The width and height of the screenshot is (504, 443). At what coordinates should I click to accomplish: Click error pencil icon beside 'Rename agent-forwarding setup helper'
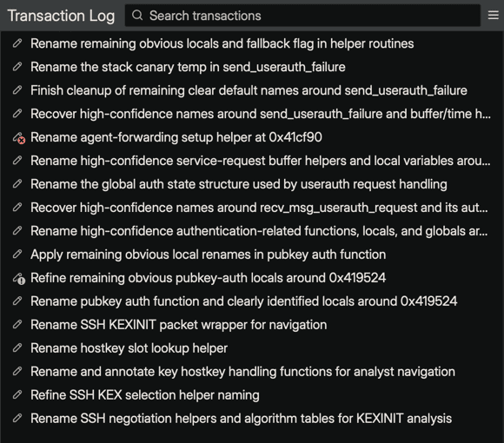pos(18,138)
